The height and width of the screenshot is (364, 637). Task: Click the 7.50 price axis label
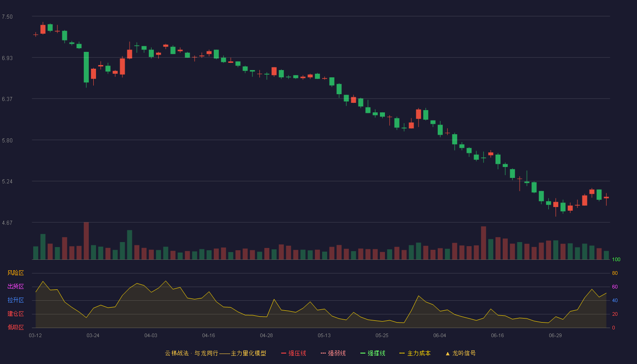click(7, 17)
